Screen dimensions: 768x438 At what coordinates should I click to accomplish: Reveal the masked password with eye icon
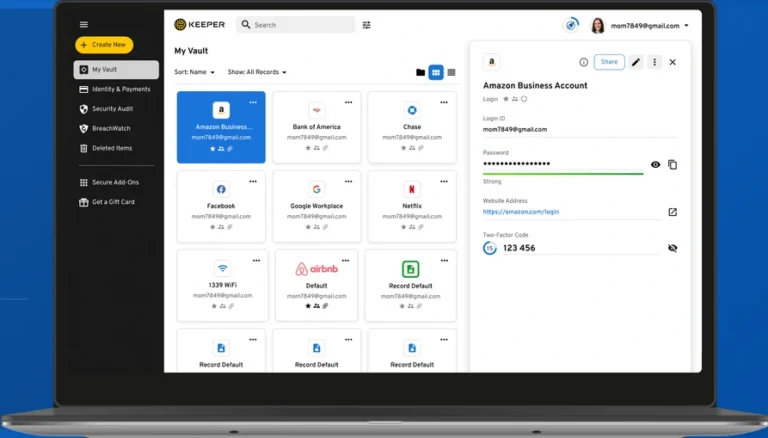point(655,165)
